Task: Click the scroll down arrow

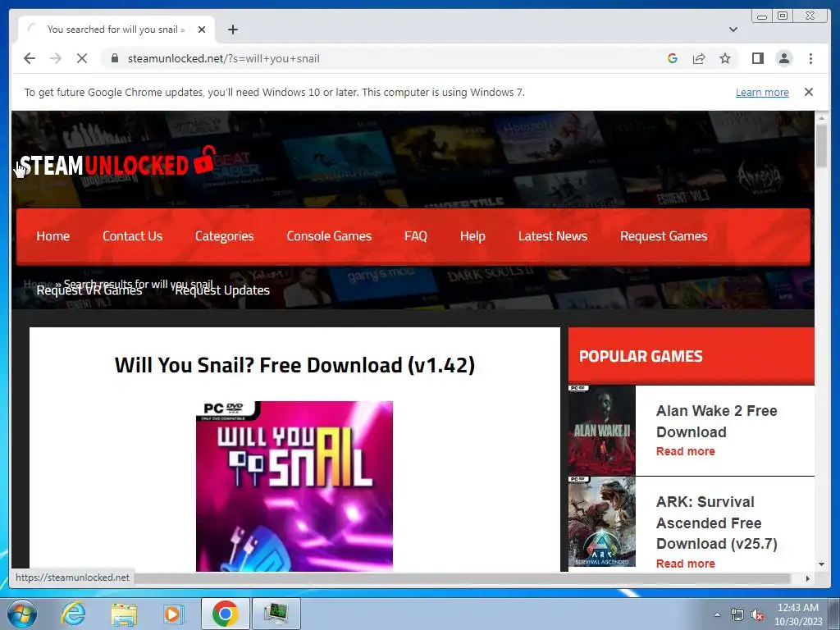Action: tap(821, 564)
